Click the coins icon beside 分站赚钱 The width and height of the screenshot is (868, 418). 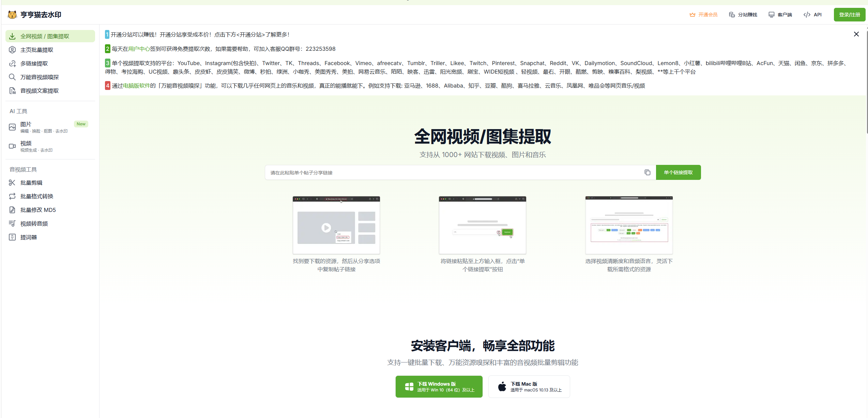click(x=732, y=15)
